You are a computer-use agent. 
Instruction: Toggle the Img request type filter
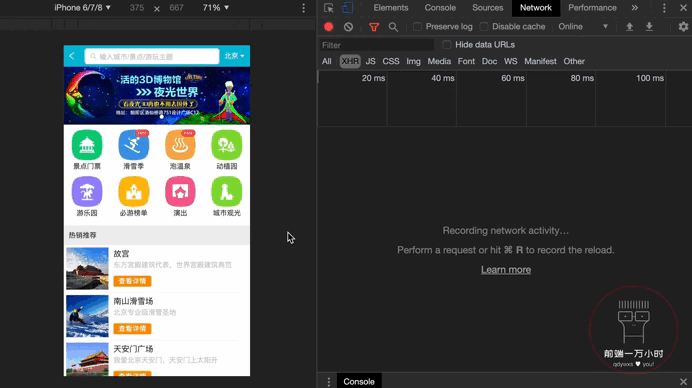[414, 61]
